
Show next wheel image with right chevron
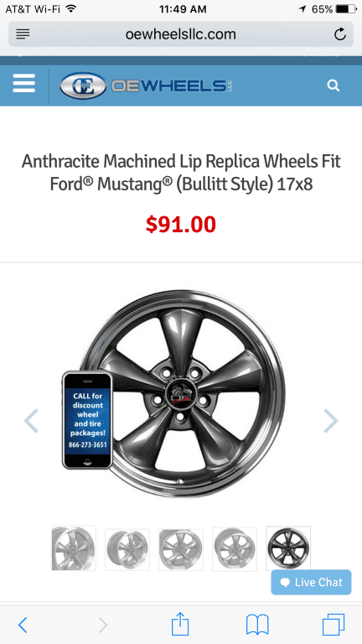(x=330, y=421)
